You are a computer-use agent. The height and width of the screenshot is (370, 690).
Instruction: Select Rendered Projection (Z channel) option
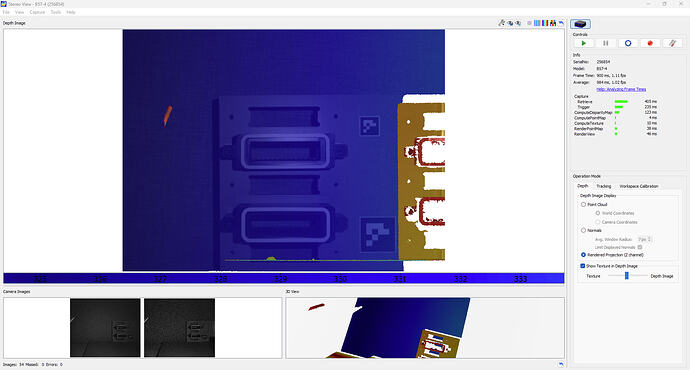point(612,255)
